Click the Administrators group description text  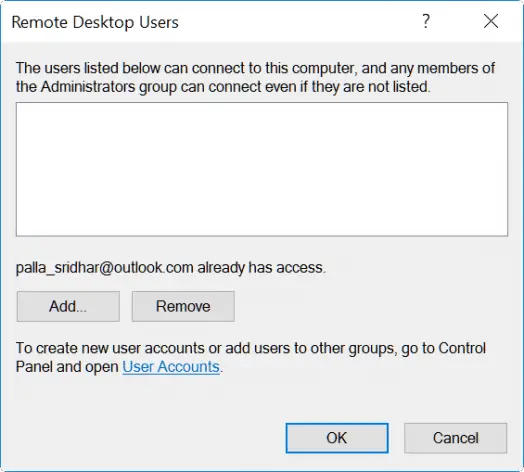coord(256,77)
